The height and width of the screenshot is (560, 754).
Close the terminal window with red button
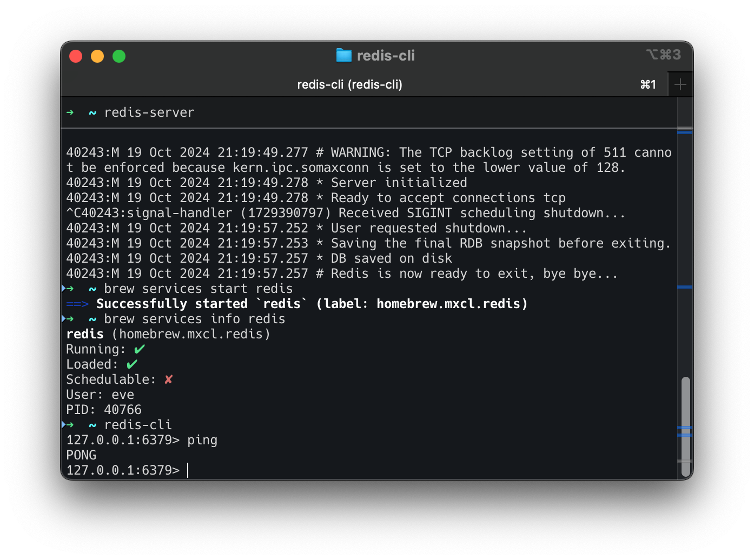tap(76, 56)
